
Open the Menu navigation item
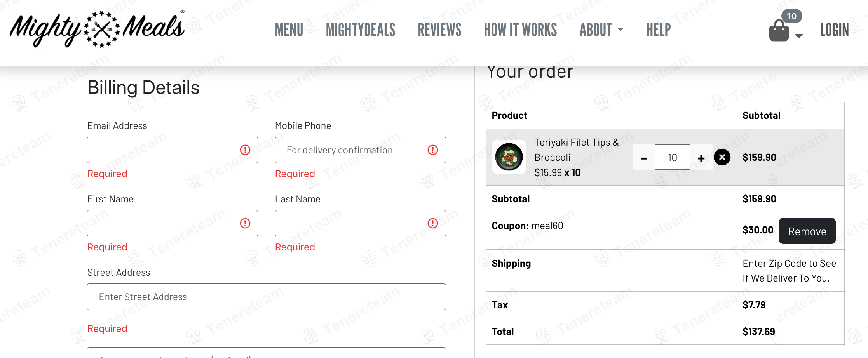(289, 30)
